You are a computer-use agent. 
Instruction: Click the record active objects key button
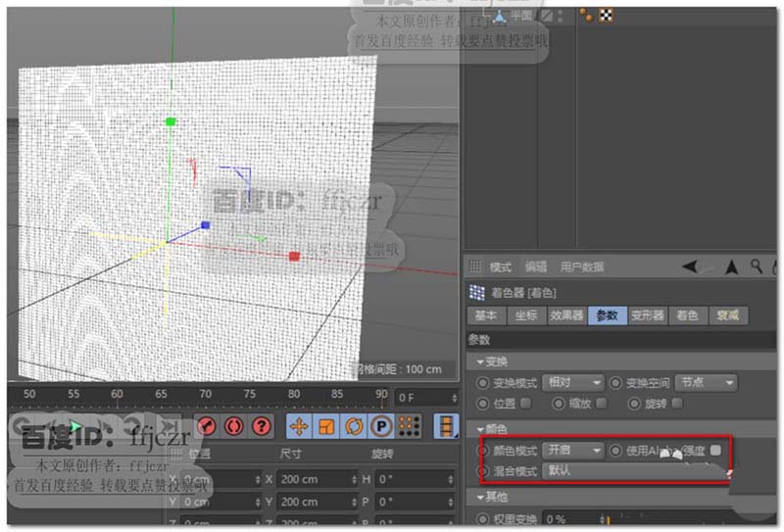[207, 426]
